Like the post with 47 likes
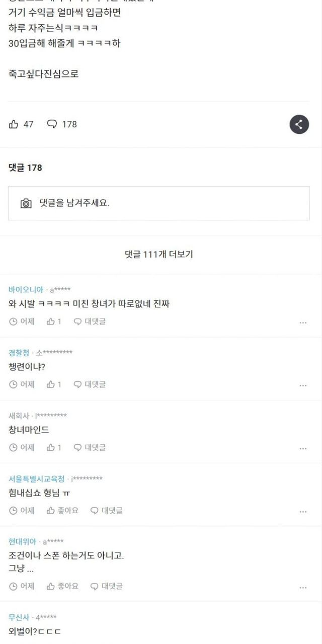322x644 pixels. click(14, 124)
